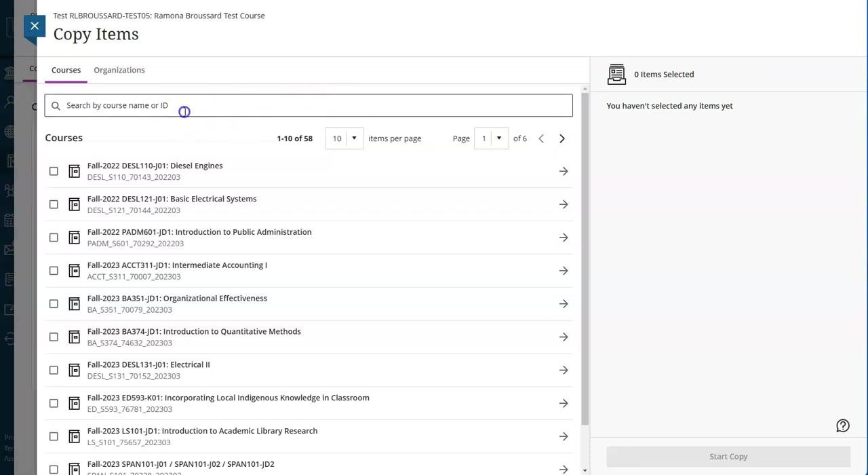The image size is (868, 475).
Task: Click the Fall-2022 DESL121-J01: Basic Electrical Systems title
Action: point(172,199)
